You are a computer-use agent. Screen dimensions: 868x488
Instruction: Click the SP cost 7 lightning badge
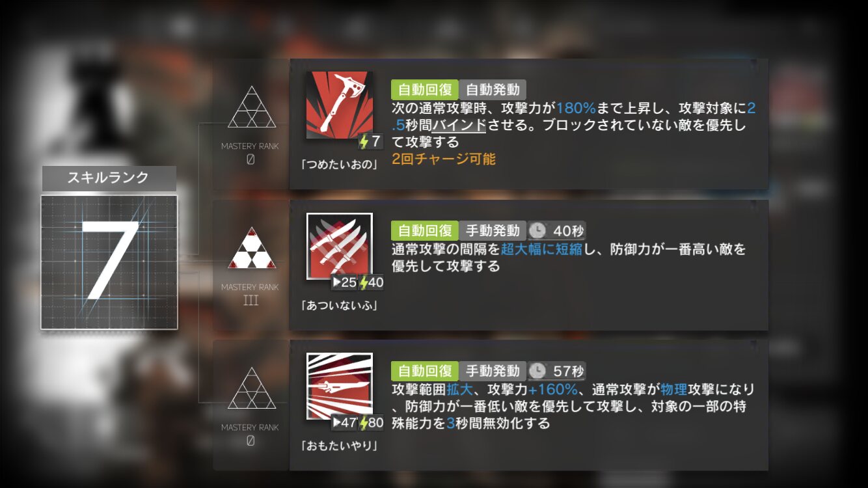pyautogui.click(x=370, y=141)
